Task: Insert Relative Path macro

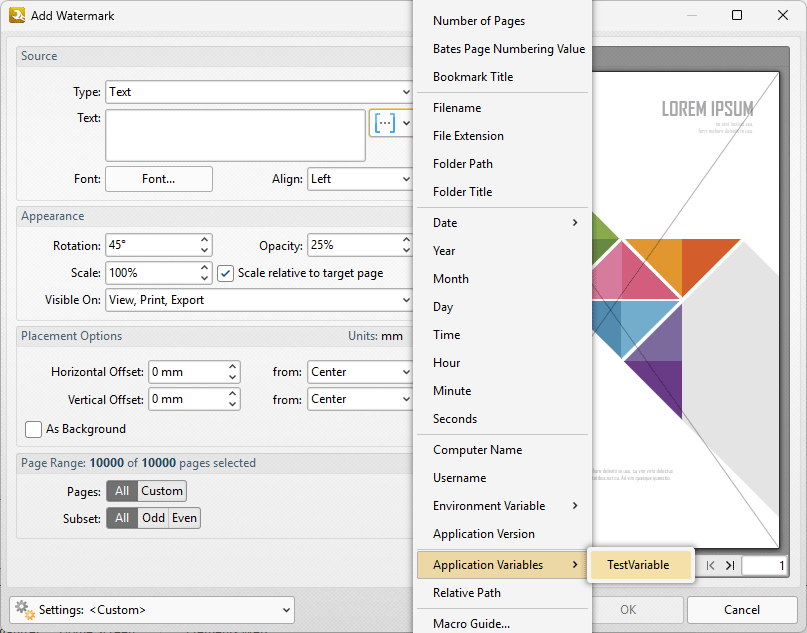Action: click(502, 593)
